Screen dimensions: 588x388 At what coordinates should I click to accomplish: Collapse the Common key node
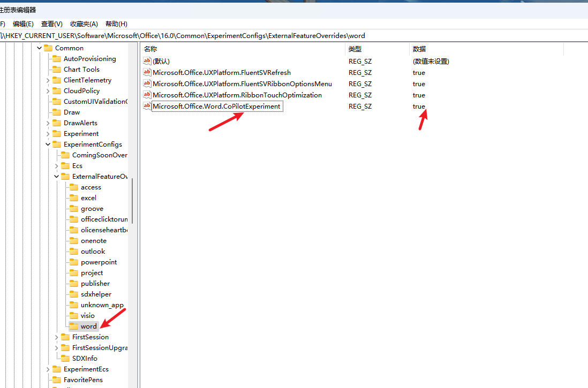click(40, 48)
